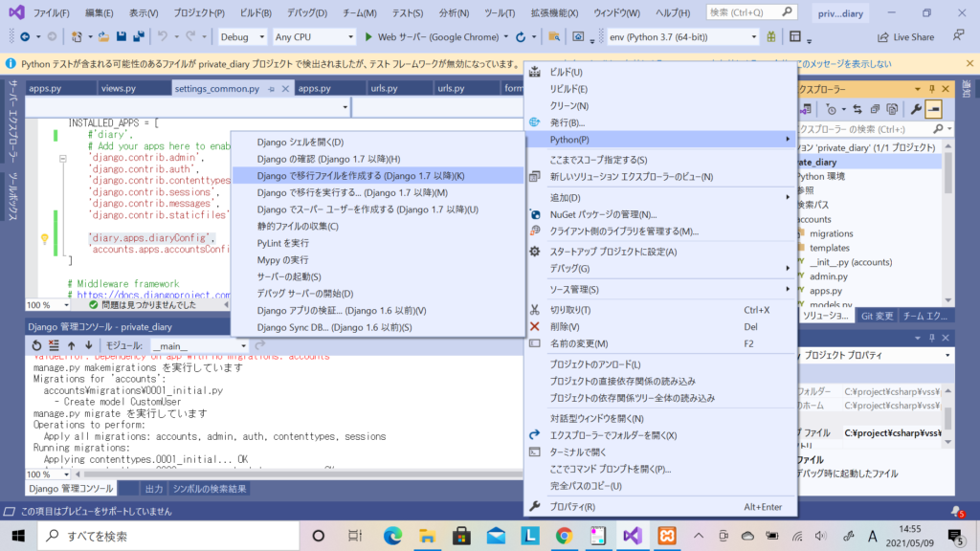Screen dimensions: 980x551
Task: Toggle Show All Files in Solution Explorer
Action: point(893,109)
